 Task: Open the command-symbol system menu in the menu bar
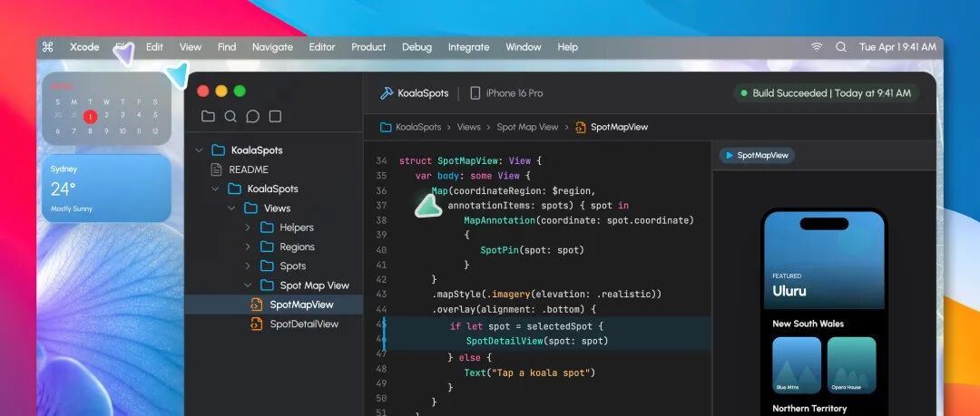pyautogui.click(x=47, y=47)
